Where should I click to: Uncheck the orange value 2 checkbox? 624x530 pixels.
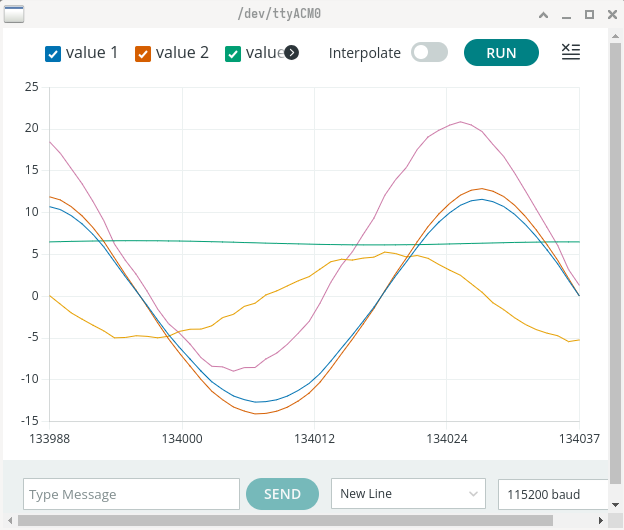(x=143, y=54)
